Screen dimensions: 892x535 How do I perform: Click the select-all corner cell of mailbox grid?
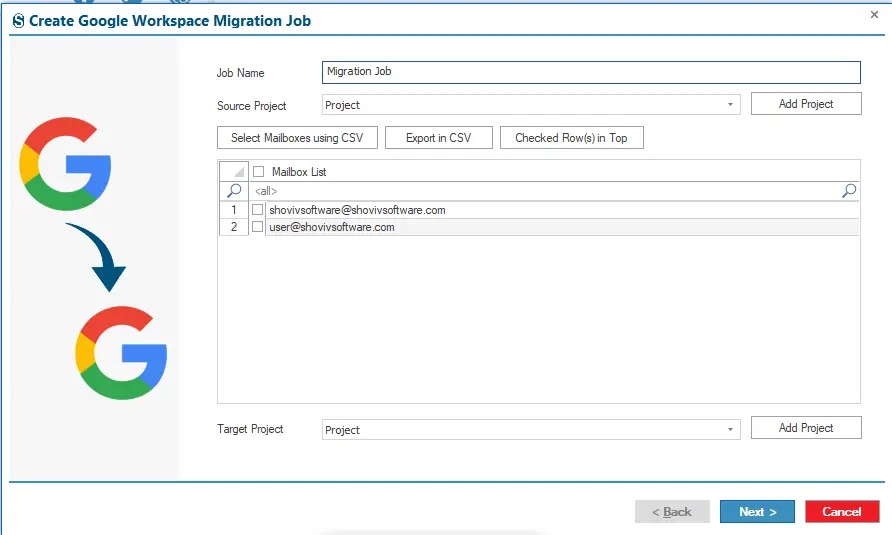[234, 171]
